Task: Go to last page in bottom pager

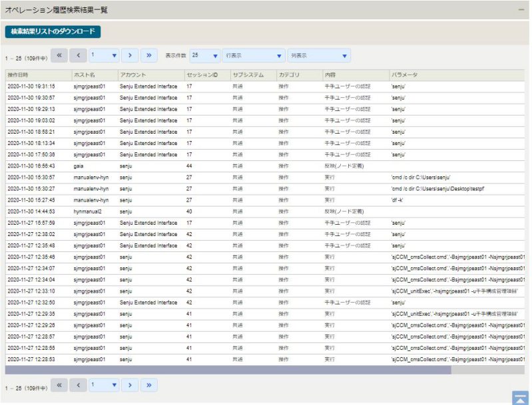Action: (x=149, y=385)
